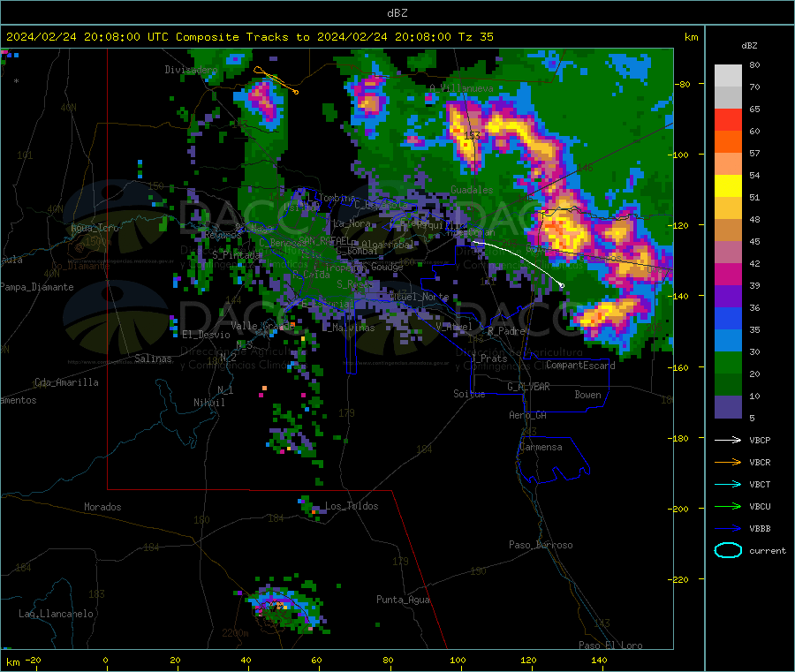Click the 'Pampa_Diamante' map label
Image resolution: width=795 pixels, height=672 pixels.
click(x=37, y=287)
